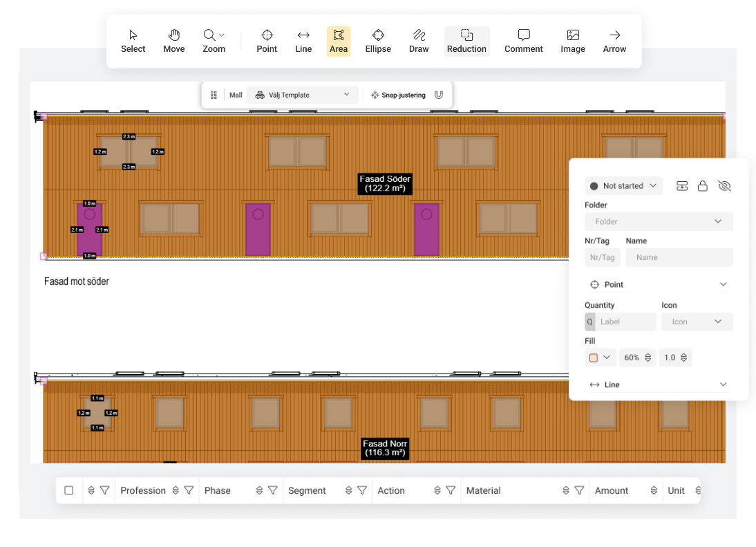Image resolution: width=756 pixels, height=547 pixels.
Task: Open the Not started status dropdown
Action: pyautogui.click(x=623, y=186)
